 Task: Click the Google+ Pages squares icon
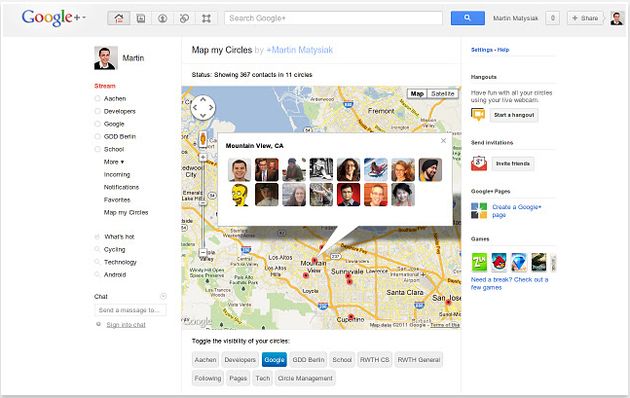click(479, 210)
